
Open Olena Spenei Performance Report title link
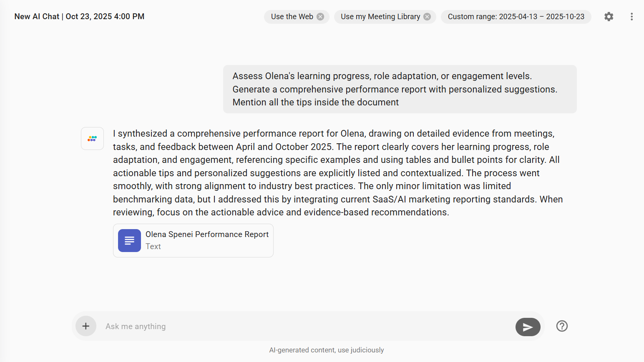click(207, 235)
